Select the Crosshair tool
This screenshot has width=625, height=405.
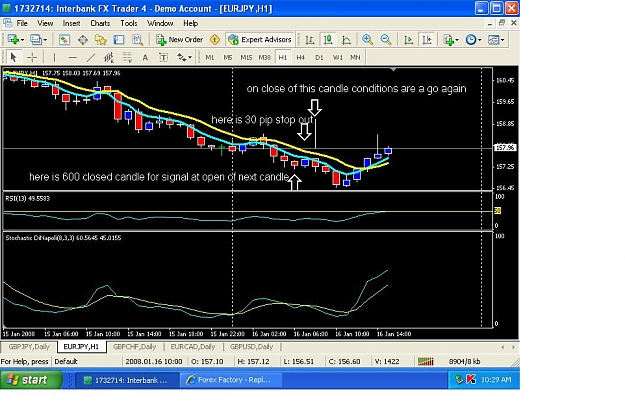(32, 57)
